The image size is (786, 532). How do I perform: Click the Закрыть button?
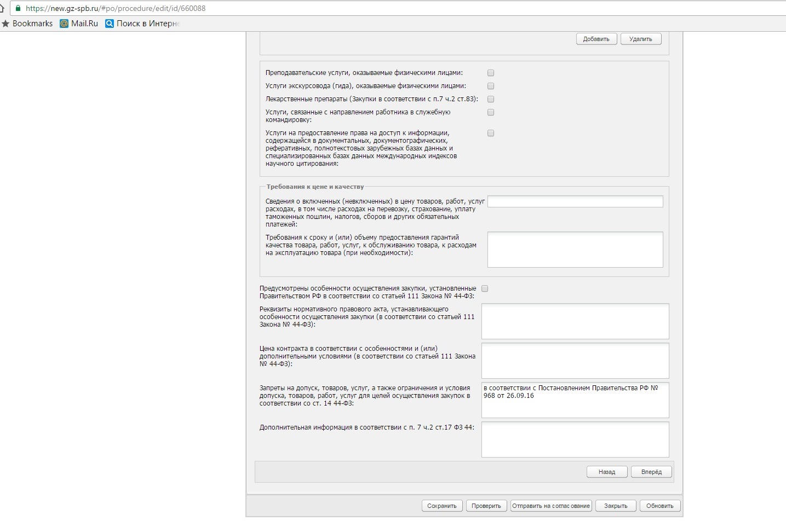tap(616, 506)
